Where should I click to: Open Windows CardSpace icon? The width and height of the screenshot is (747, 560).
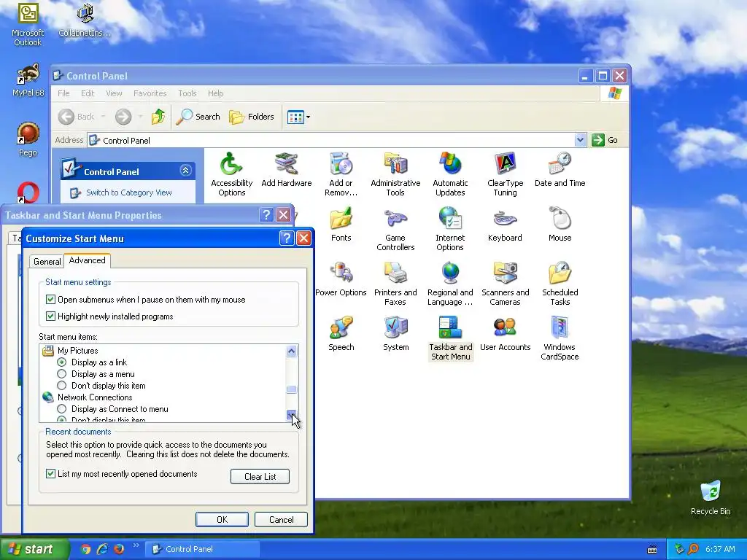click(560, 338)
